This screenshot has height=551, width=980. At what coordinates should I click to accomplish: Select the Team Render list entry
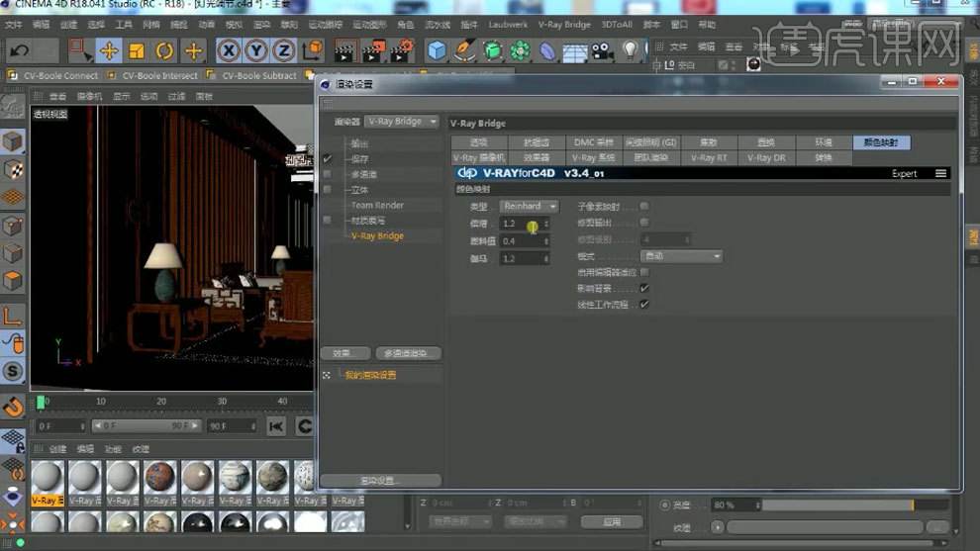click(377, 205)
